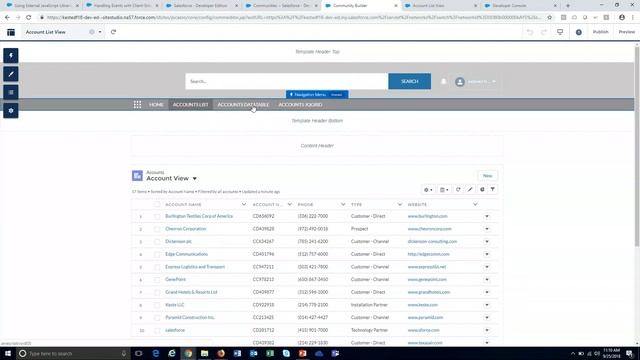The image size is (640, 360).
Task: Check the GenePoint row checkbox
Action: (x=157, y=280)
